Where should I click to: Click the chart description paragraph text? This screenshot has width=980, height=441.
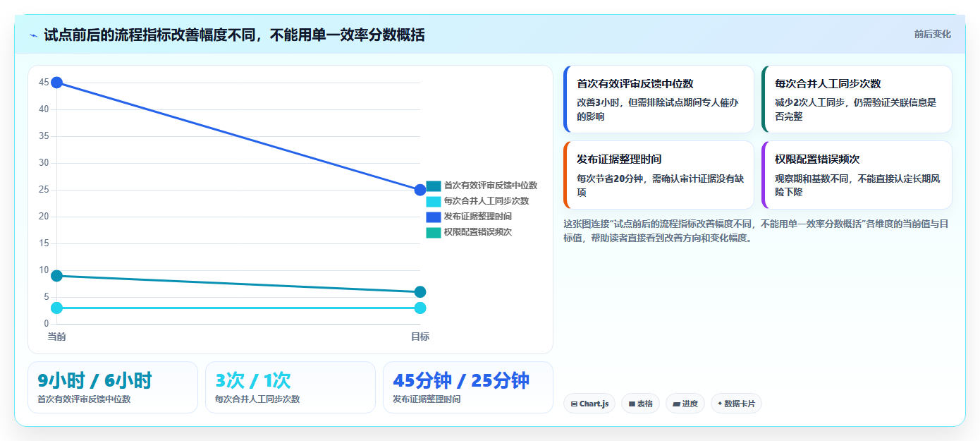(x=757, y=231)
